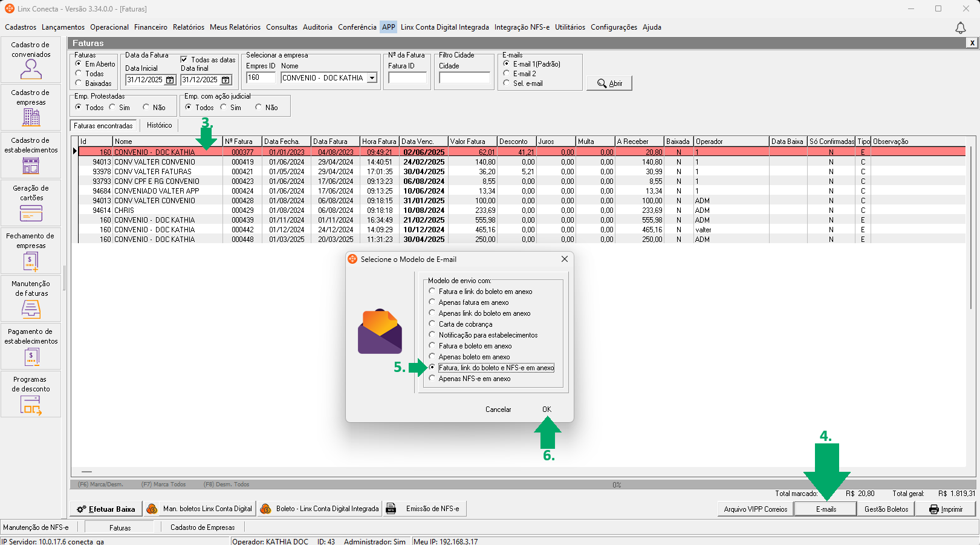Select E-mail 2 radio option
The width and height of the screenshot is (980, 545).
coord(507,73)
